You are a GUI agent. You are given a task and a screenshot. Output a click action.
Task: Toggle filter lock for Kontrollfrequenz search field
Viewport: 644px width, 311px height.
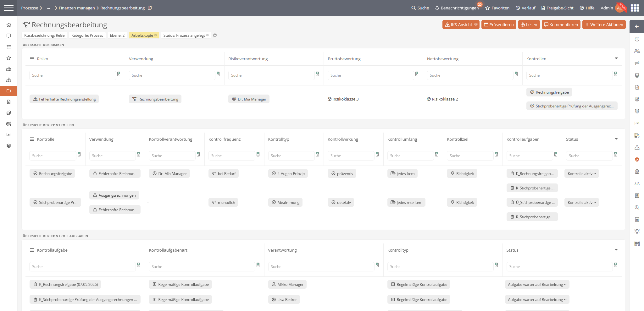click(258, 154)
